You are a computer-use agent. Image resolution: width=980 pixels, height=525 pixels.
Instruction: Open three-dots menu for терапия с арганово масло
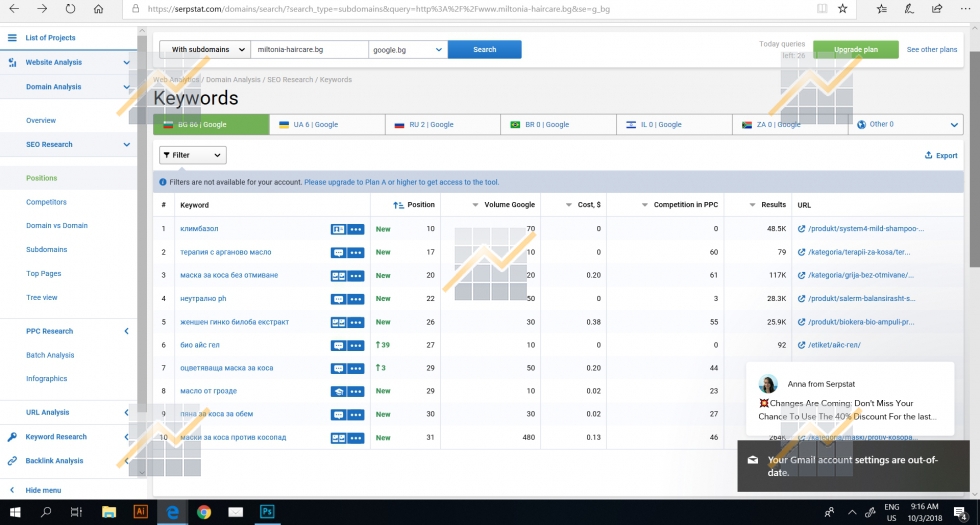point(356,252)
